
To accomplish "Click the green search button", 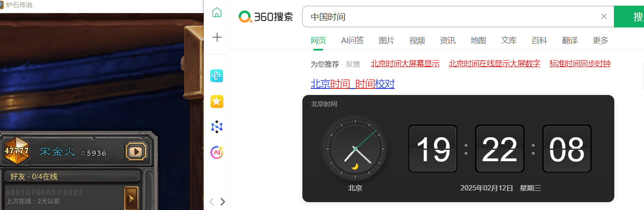I will pyautogui.click(x=629, y=17).
